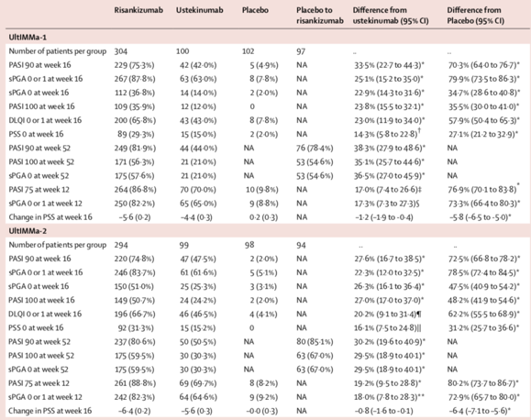The width and height of the screenshot is (531, 420).
Task: Click the cell "10 (9·8%)"
Action: coord(261,189)
